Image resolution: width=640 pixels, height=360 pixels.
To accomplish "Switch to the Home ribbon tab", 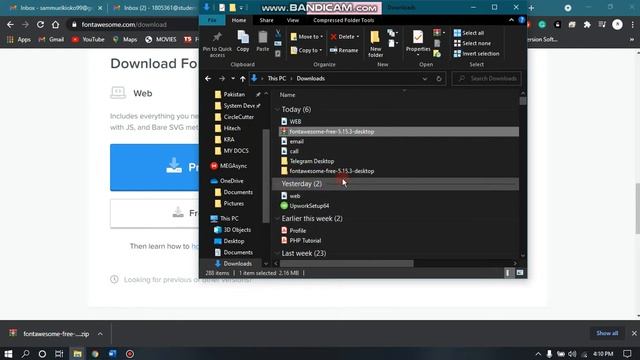I will point(239,20).
